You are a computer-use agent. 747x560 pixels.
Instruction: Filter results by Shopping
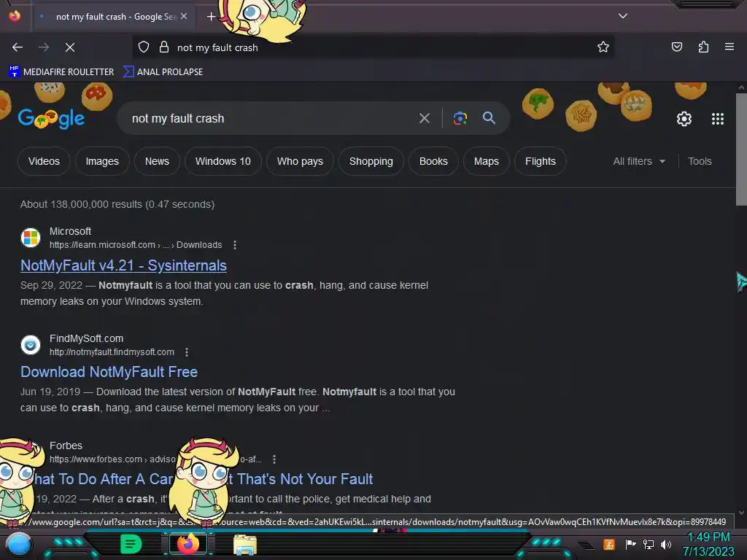(x=371, y=161)
